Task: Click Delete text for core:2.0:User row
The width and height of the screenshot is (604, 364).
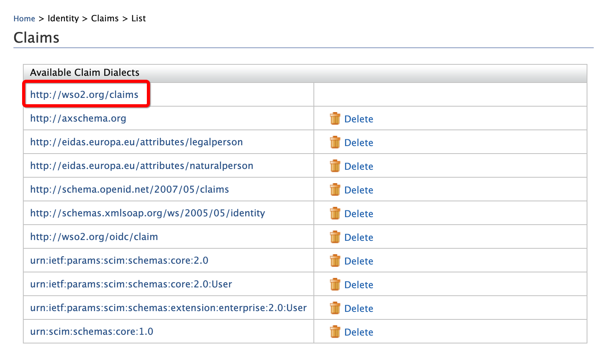Action: 358,285
